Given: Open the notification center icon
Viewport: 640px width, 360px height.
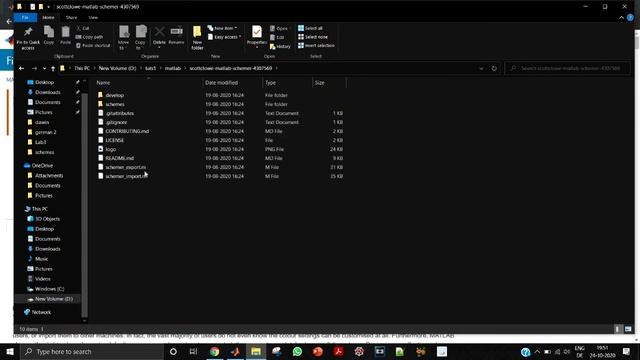Looking at the screenshot, I should [x=627, y=351].
